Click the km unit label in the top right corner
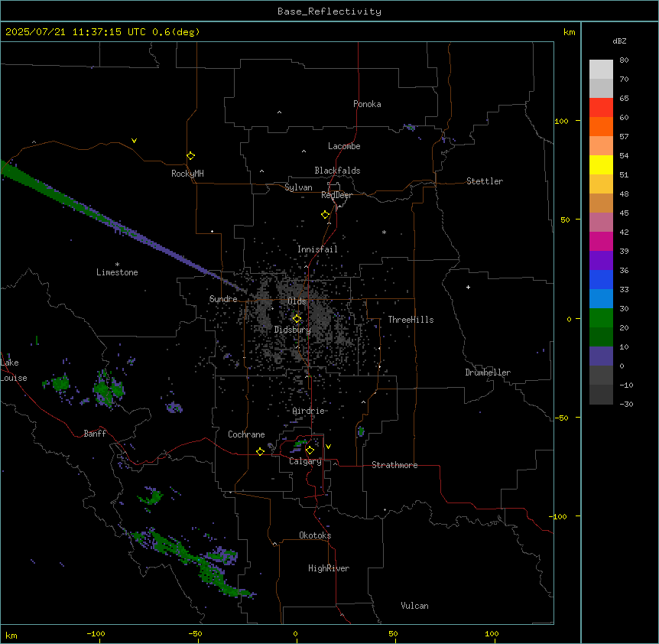Image resolution: width=659 pixels, height=644 pixels. pos(569,32)
